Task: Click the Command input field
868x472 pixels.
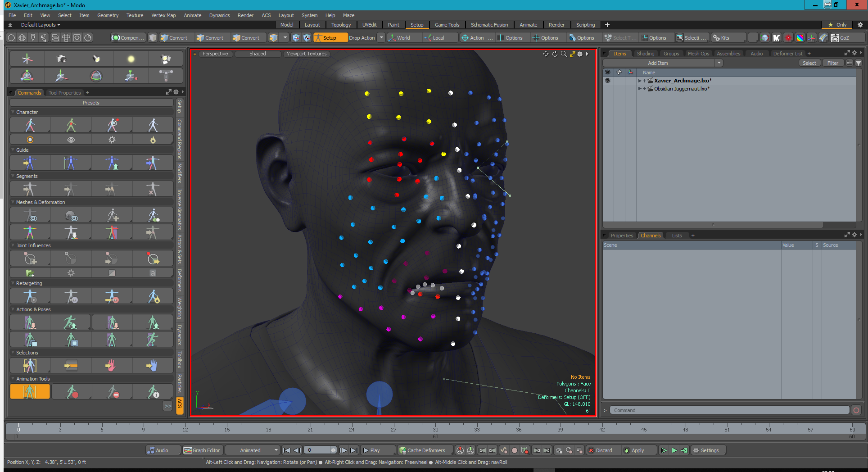Action: (729, 410)
